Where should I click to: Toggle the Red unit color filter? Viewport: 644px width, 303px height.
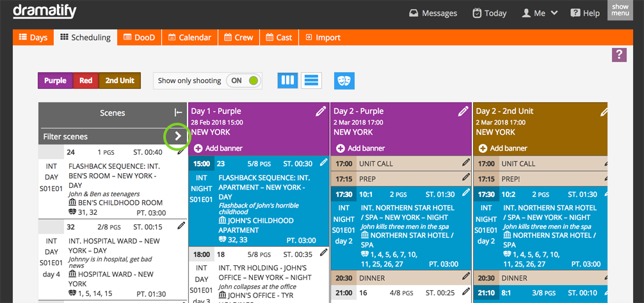[x=86, y=81]
